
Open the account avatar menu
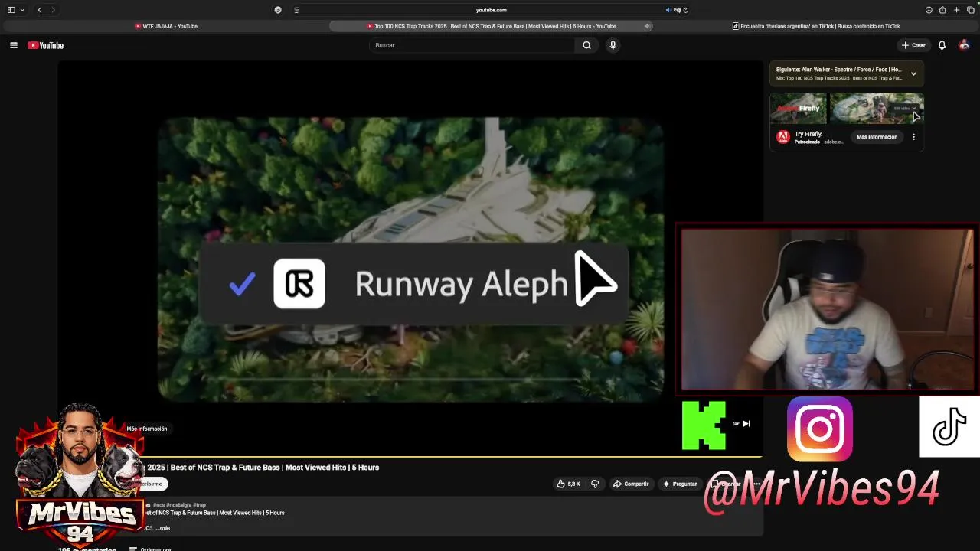click(964, 45)
